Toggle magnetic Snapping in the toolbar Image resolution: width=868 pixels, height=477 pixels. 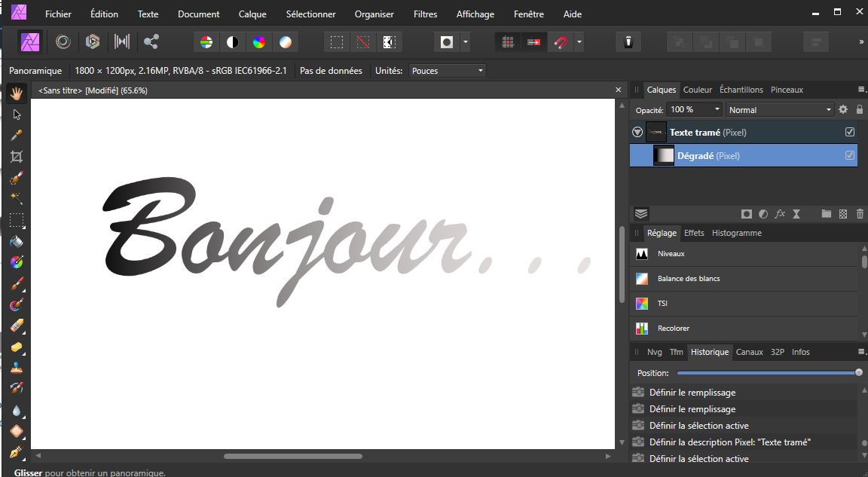tap(561, 43)
